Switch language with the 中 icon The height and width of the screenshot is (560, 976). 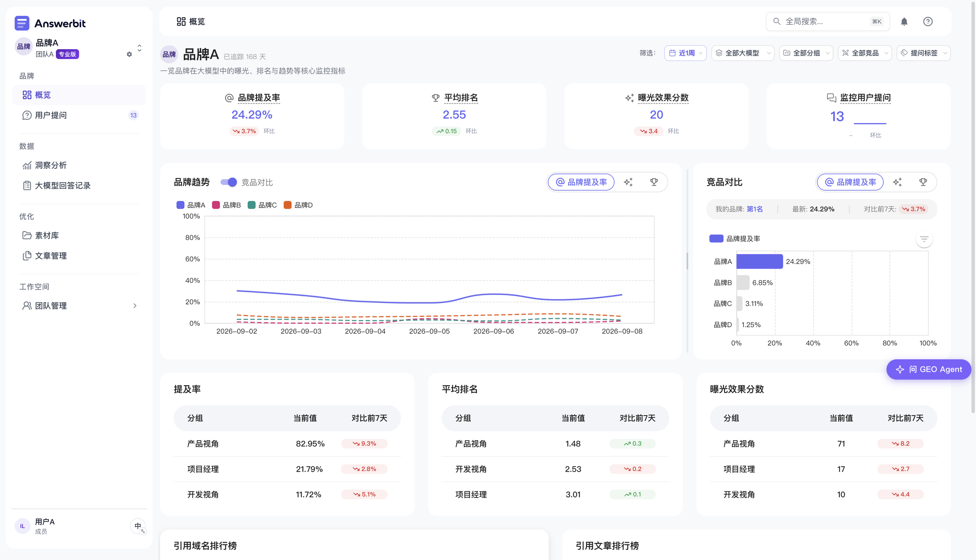point(138,526)
